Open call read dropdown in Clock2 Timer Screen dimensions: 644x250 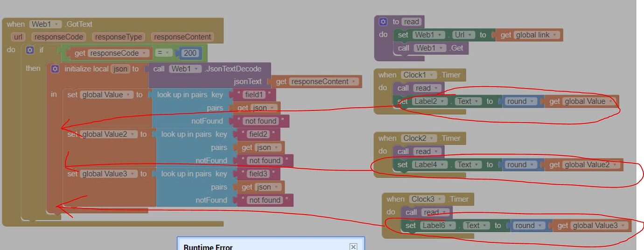point(426,152)
